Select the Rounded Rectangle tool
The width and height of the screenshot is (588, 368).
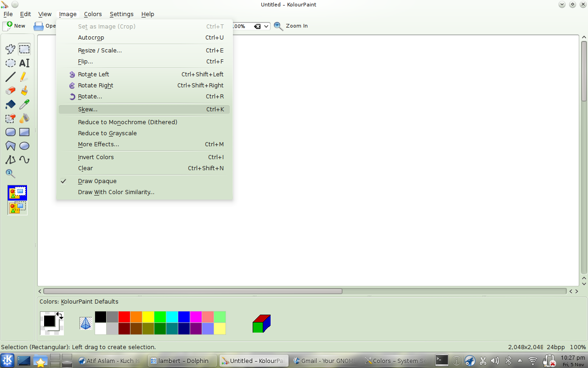(x=10, y=132)
